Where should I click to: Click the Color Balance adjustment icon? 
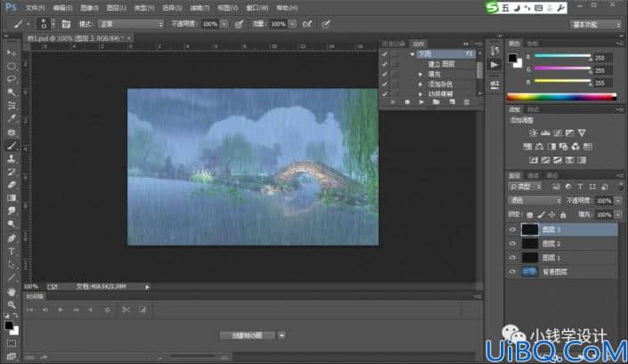point(539,146)
